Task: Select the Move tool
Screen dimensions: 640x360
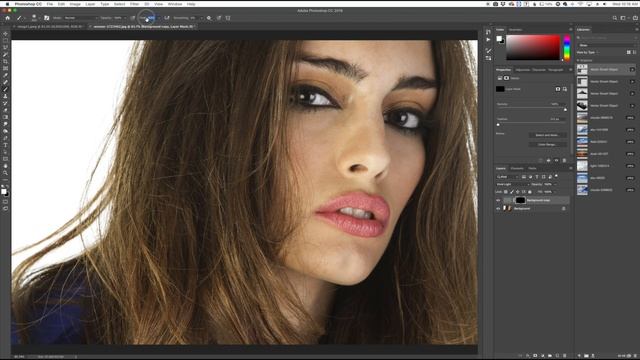Action: click(x=5, y=34)
